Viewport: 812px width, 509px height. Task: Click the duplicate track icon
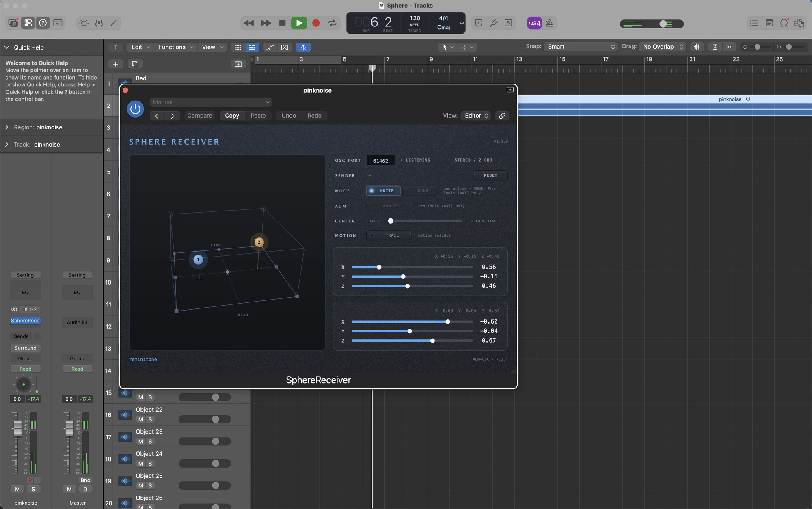click(x=135, y=64)
